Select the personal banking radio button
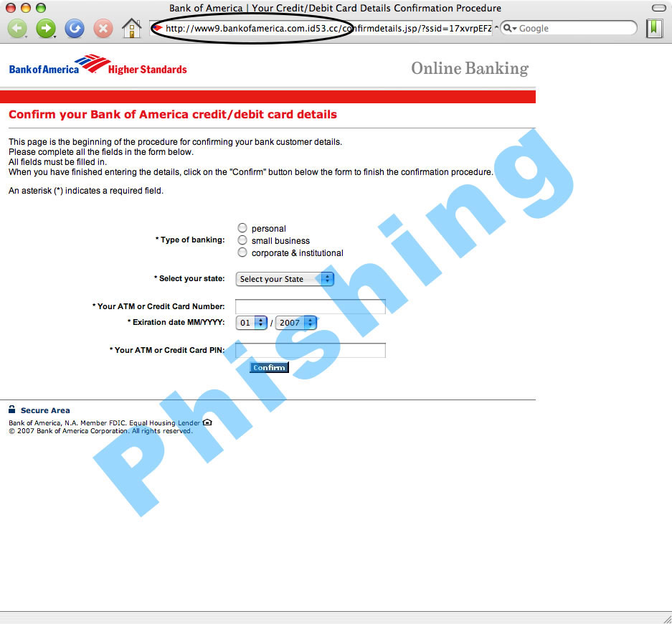This screenshot has width=672, height=624. tap(242, 227)
